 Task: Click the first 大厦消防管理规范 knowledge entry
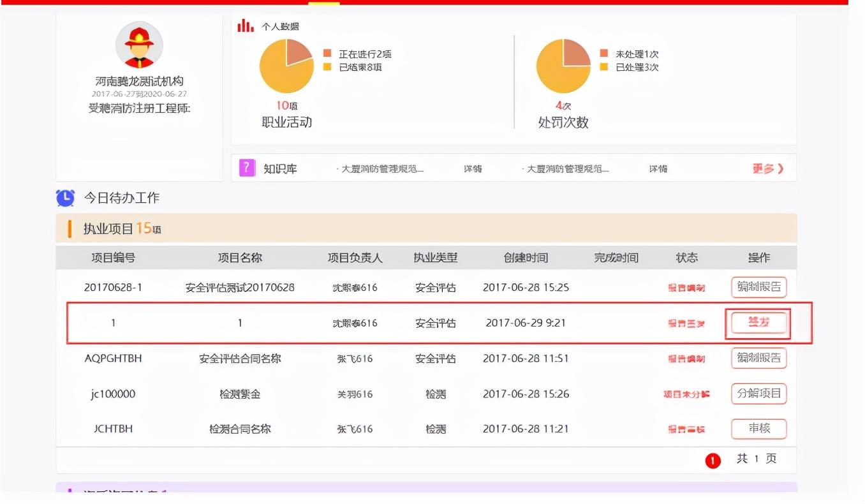click(x=380, y=169)
